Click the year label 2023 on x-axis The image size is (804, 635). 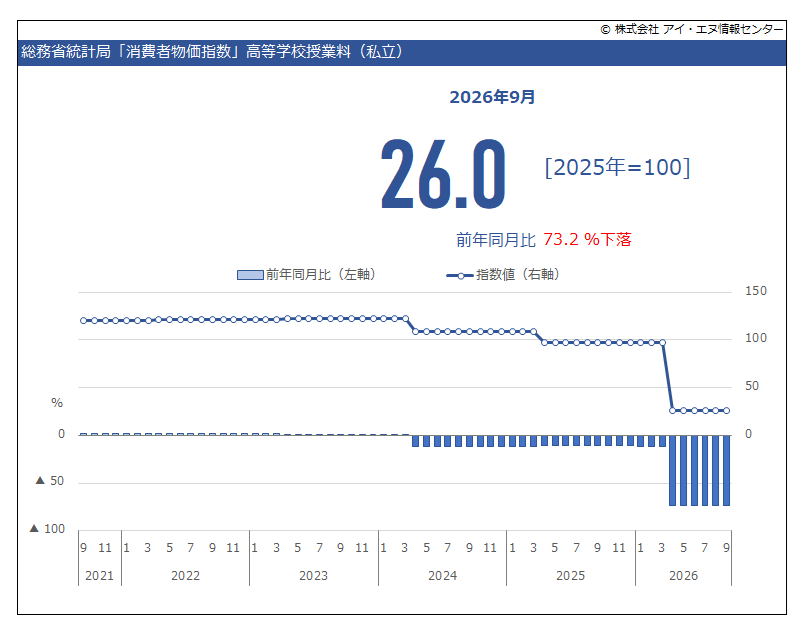click(x=314, y=576)
